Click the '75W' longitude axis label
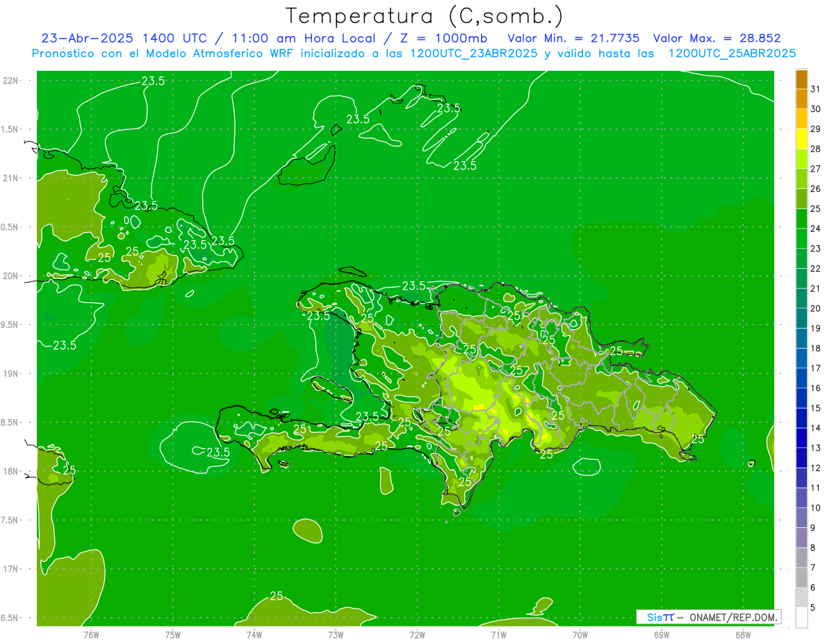The image size is (834, 644). 173,634
